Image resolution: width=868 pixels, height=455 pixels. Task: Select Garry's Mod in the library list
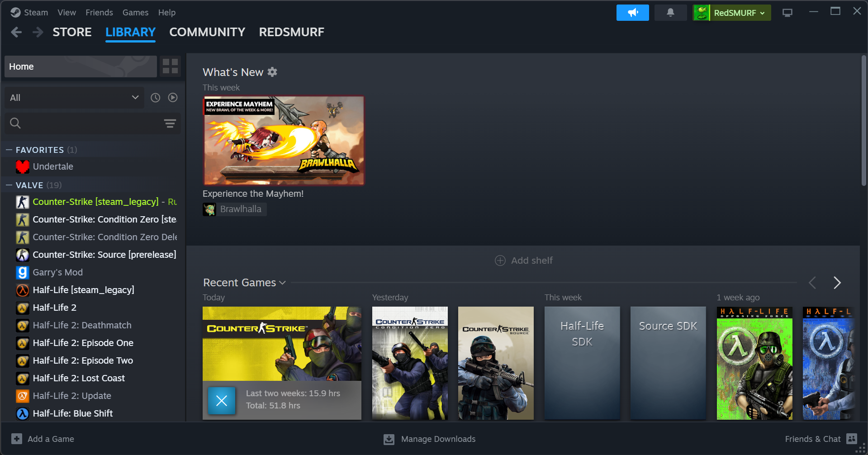(x=57, y=272)
